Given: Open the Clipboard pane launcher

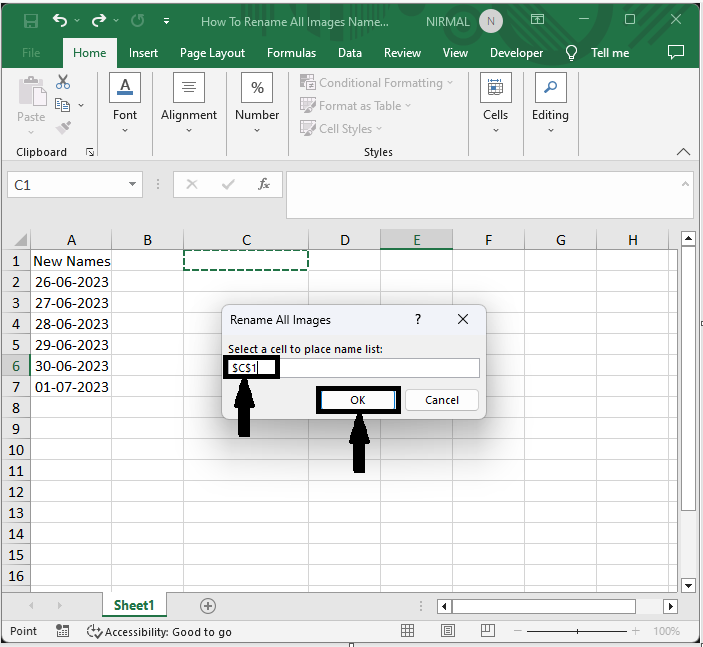Looking at the screenshot, I should click(90, 152).
